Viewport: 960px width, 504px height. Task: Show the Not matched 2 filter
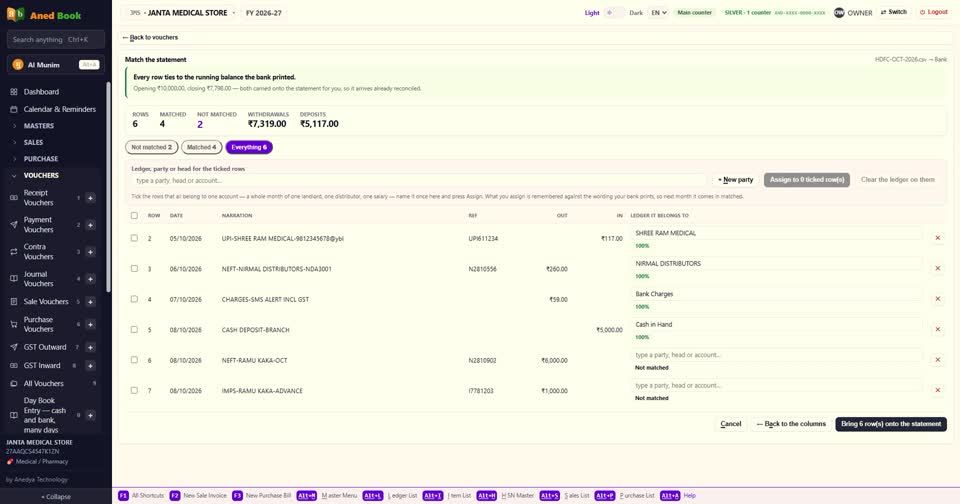151,147
